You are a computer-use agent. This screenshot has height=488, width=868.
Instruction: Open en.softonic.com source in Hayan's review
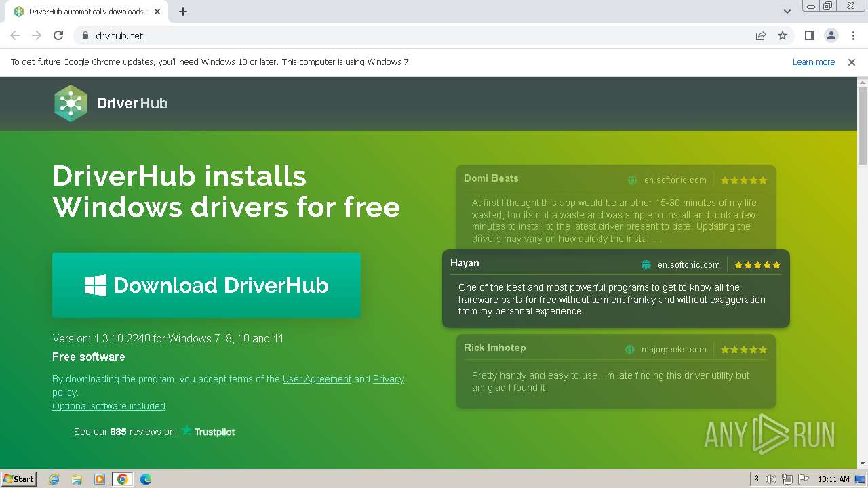click(689, 265)
